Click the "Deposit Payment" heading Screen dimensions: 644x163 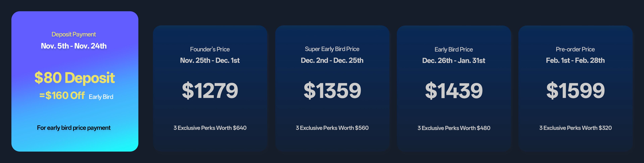tap(73, 34)
